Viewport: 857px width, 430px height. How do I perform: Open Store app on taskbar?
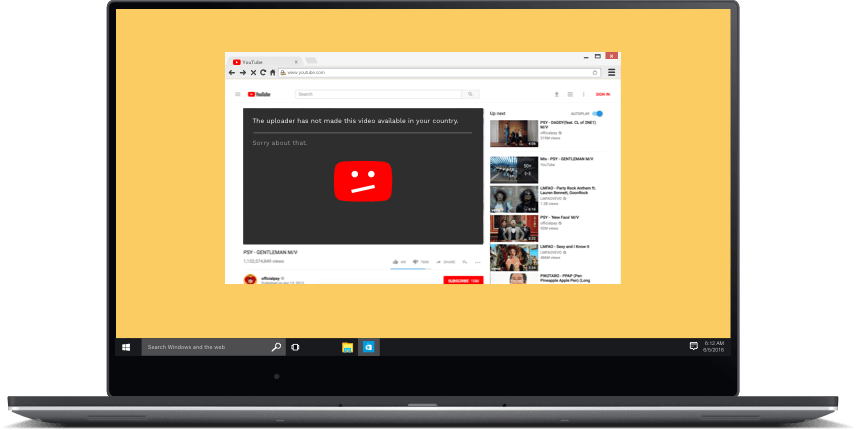tap(369, 347)
